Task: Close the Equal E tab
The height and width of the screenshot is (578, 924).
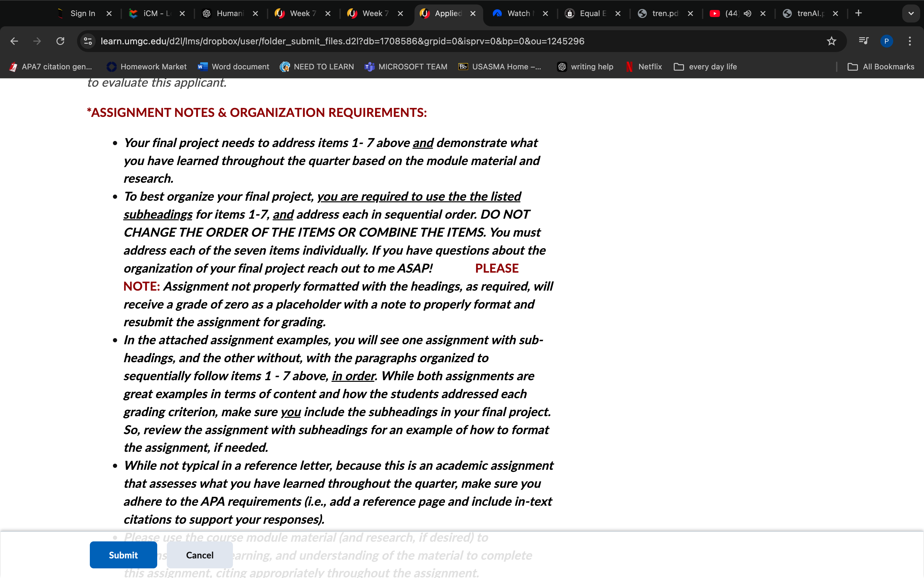Action: 618,13
